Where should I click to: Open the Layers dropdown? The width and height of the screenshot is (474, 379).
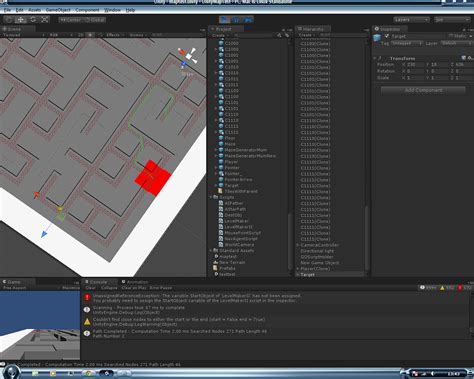point(411,20)
